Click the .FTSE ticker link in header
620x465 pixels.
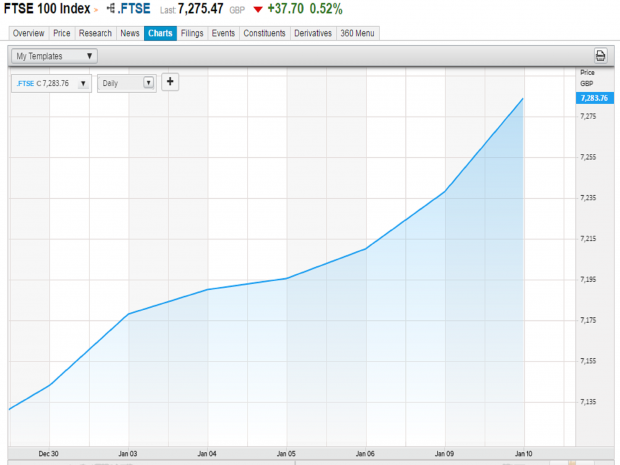[134, 9]
